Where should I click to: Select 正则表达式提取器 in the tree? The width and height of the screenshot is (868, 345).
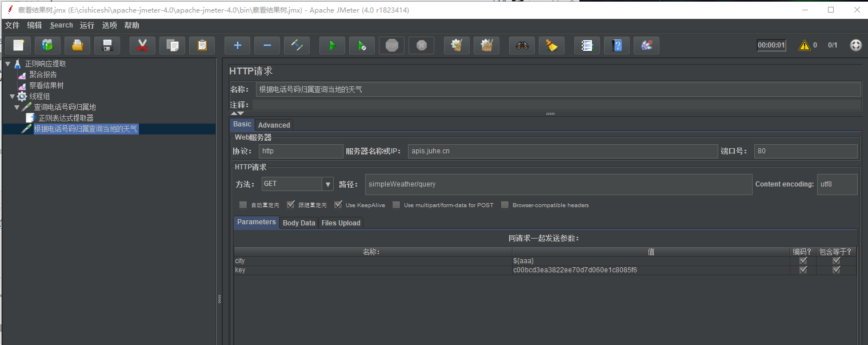66,118
